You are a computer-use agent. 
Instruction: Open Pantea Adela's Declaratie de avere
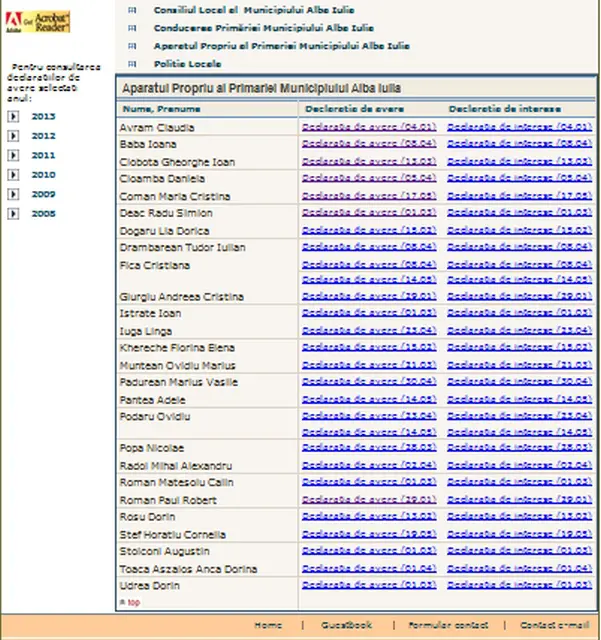369,400
